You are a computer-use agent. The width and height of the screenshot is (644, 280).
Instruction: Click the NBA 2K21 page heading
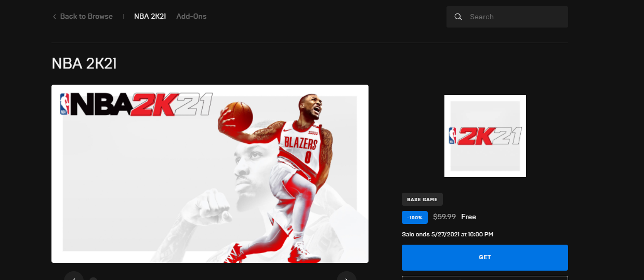(x=84, y=63)
